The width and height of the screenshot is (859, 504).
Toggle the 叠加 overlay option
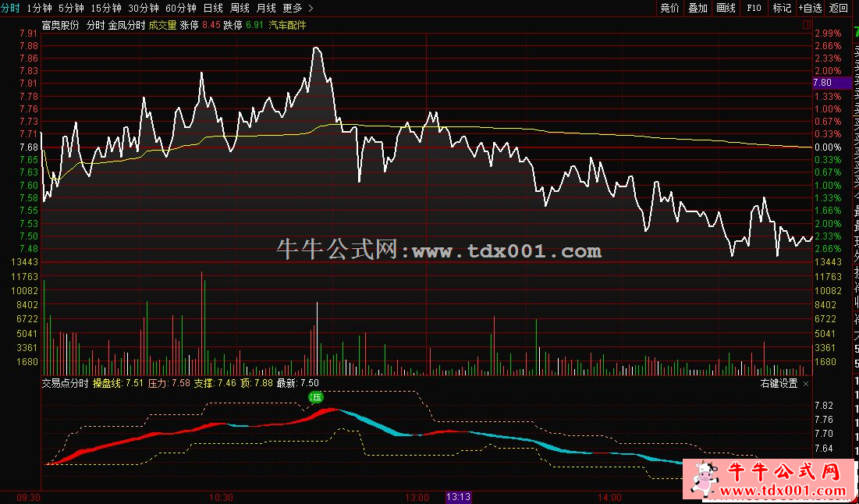coord(697,8)
